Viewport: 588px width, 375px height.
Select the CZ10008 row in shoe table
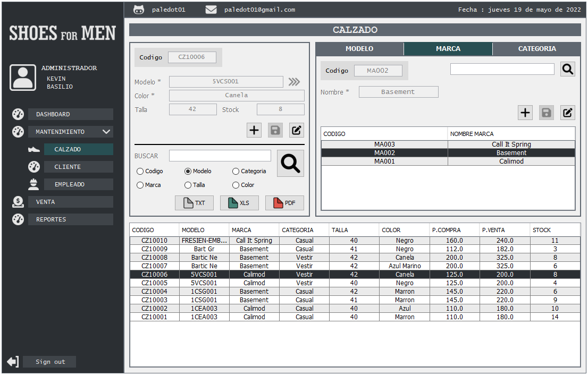355,258
